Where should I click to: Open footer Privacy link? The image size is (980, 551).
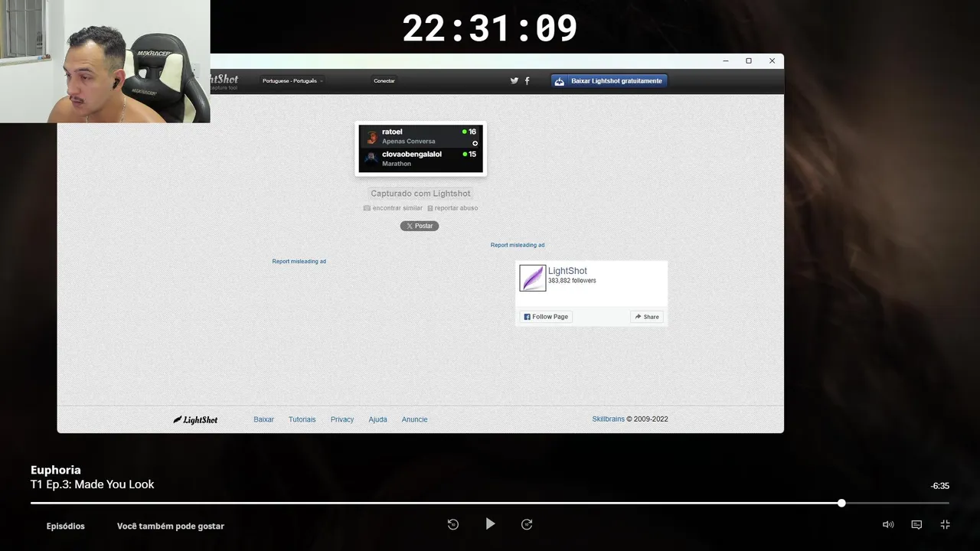click(342, 419)
